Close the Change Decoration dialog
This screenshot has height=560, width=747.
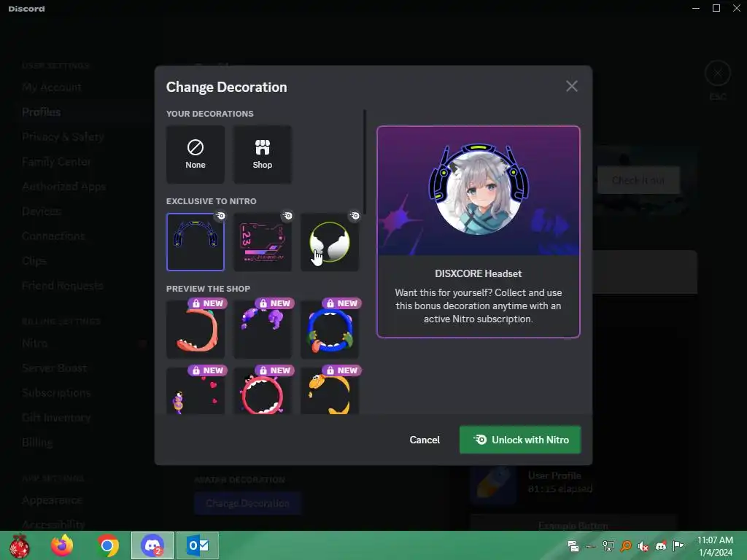[572, 86]
